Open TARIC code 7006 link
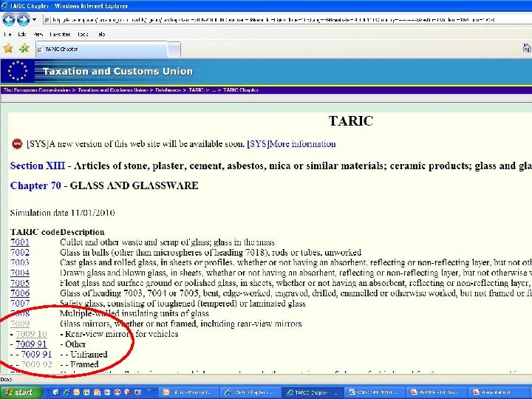 pyautogui.click(x=20, y=293)
